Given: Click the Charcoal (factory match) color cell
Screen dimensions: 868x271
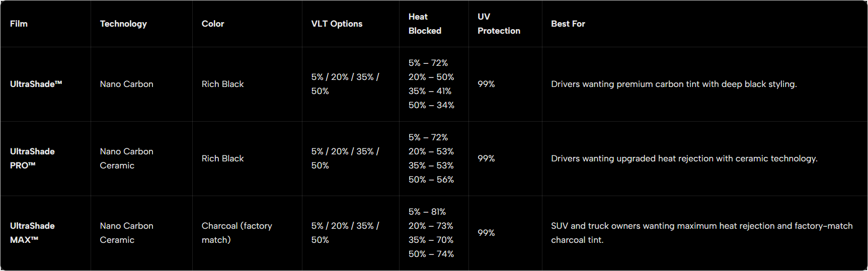Looking at the screenshot, I should click(236, 233).
